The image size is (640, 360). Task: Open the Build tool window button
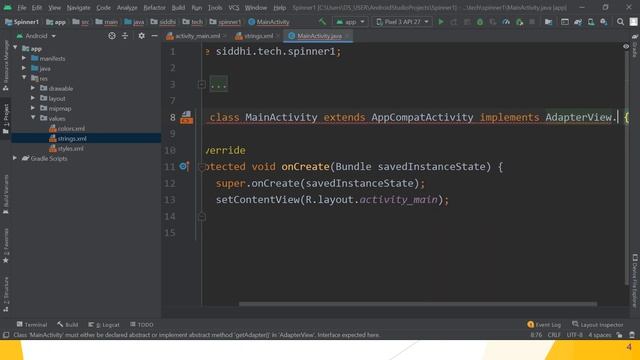[68, 324]
